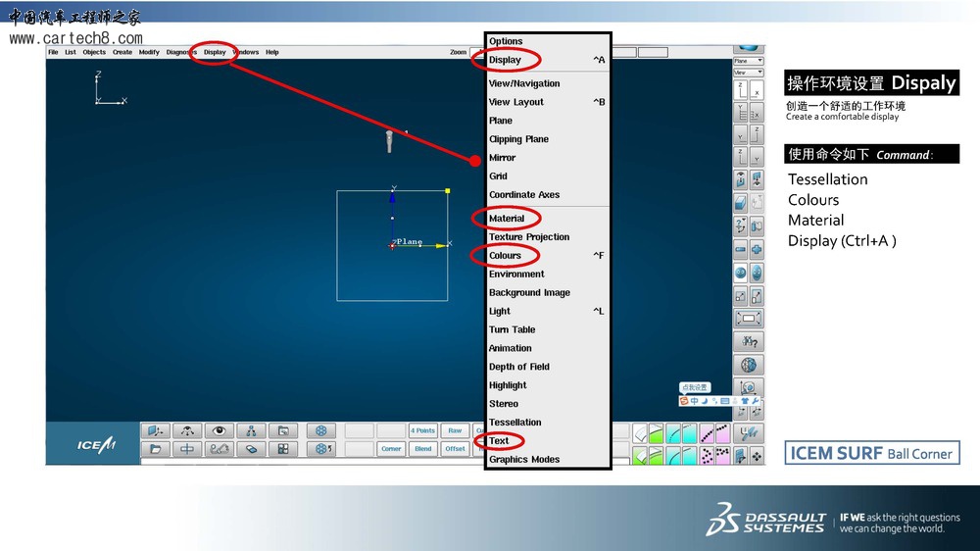Viewport: 980px width, 551px height.
Task: Click the eye visibility icon in bottom toolbar
Action: click(219, 430)
